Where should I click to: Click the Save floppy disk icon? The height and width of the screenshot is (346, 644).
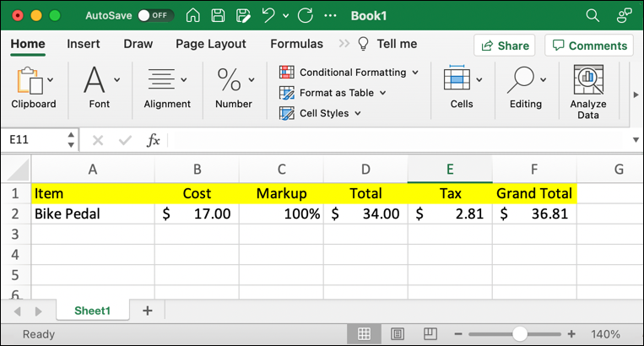[x=218, y=15]
